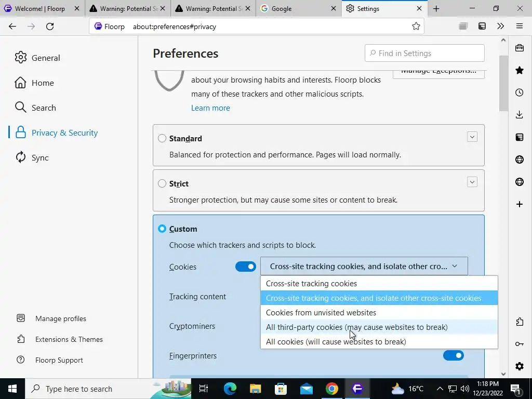The width and height of the screenshot is (532, 399).
Task: Open the second globe web panel
Action: tap(520, 182)
